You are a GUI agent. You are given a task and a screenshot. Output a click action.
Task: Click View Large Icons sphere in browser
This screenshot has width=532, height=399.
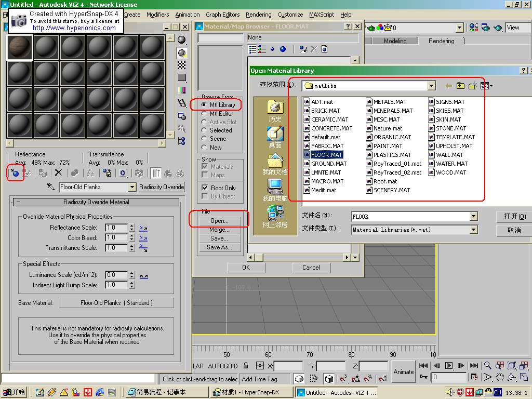coord(283,49)
